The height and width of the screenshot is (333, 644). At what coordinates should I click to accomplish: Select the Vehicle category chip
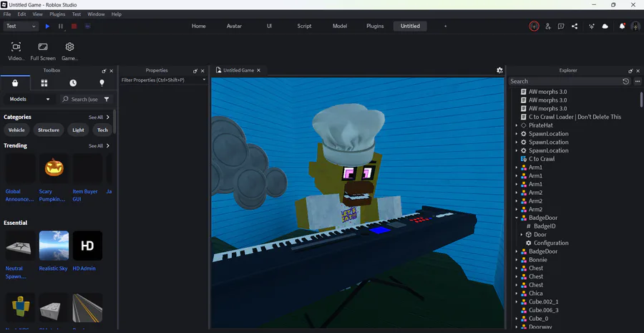(16, 130)
